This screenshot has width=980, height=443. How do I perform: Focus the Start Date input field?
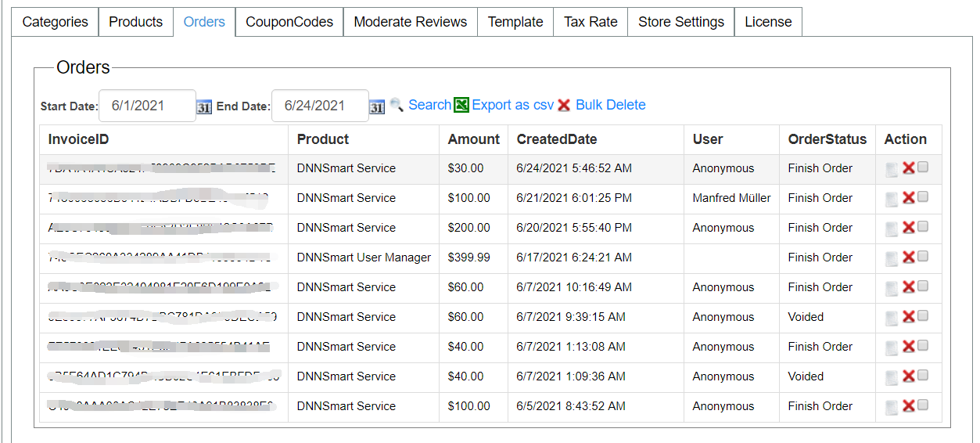click(148, 106)
